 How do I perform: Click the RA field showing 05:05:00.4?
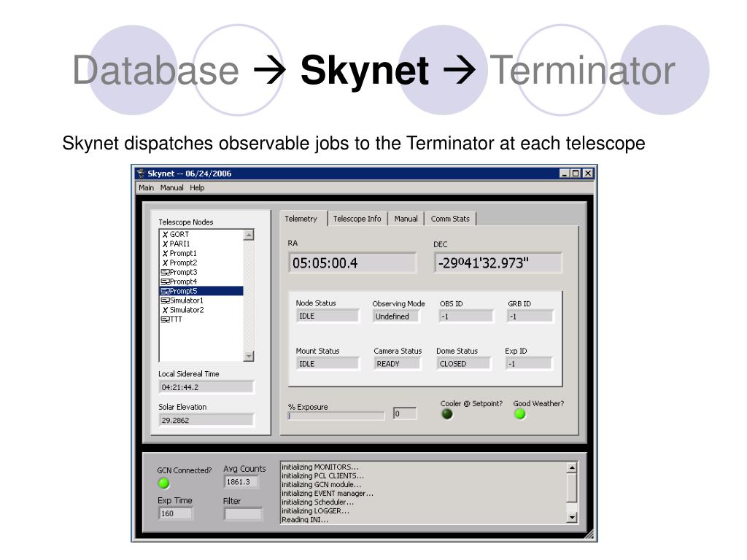coord(352,262)
